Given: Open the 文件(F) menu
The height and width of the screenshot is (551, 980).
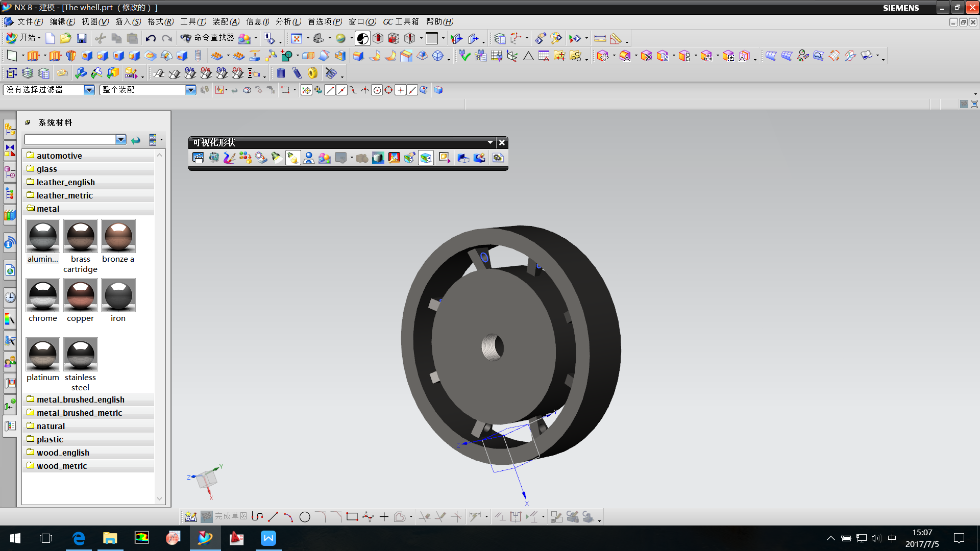Looking at the screenshot, I should pos(30,21).
